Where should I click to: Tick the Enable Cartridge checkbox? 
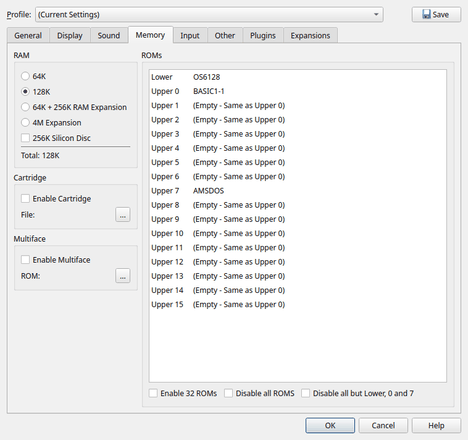56,199
